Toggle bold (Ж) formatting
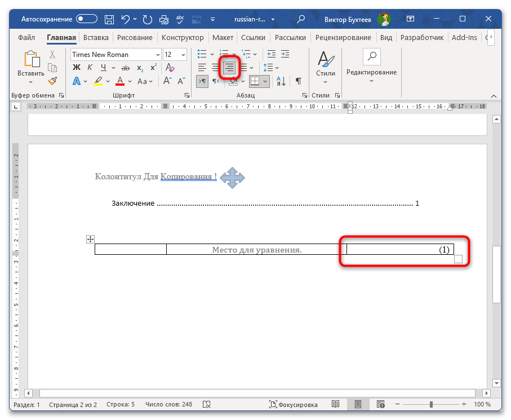Image resolution: width=511 pixels, height=420 pixels. click(76, 68)
